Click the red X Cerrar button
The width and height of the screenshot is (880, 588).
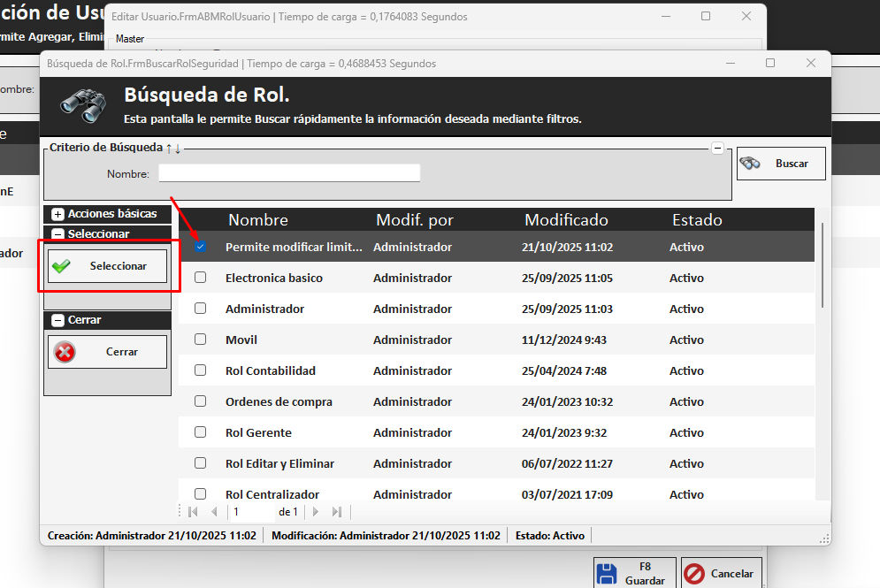[x=107, y=352]
